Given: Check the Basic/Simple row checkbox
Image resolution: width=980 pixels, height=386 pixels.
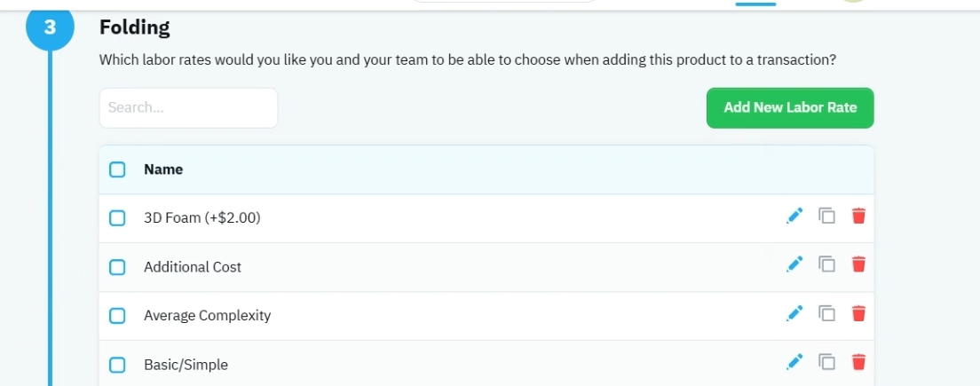Looking at the screenshot, I should [x=117, y=365].
